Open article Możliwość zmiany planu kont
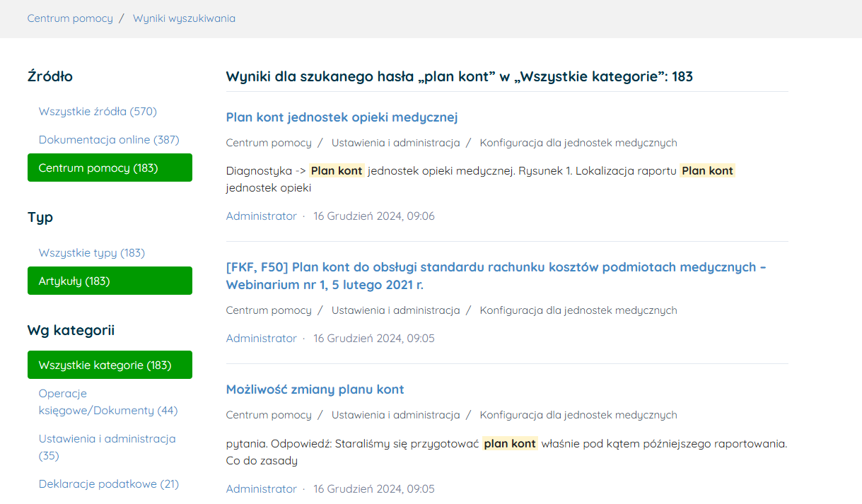Image resolution: width=862 pixels, height=504 pixels. tap(315, 389)
